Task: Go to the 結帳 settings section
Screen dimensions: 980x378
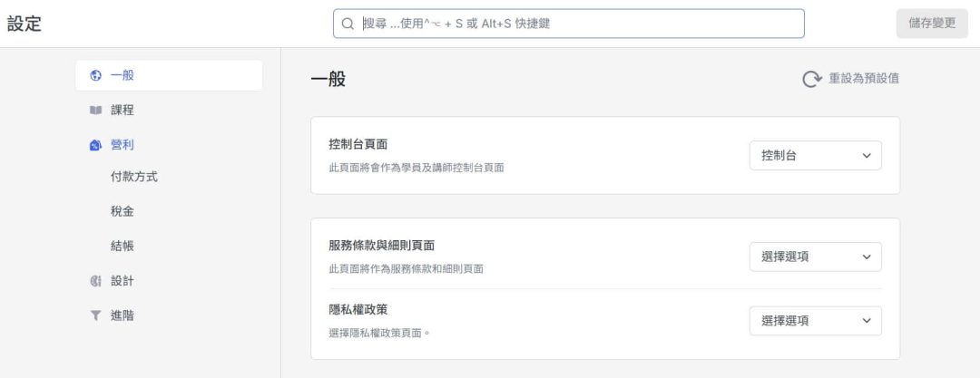Action: 122,246
